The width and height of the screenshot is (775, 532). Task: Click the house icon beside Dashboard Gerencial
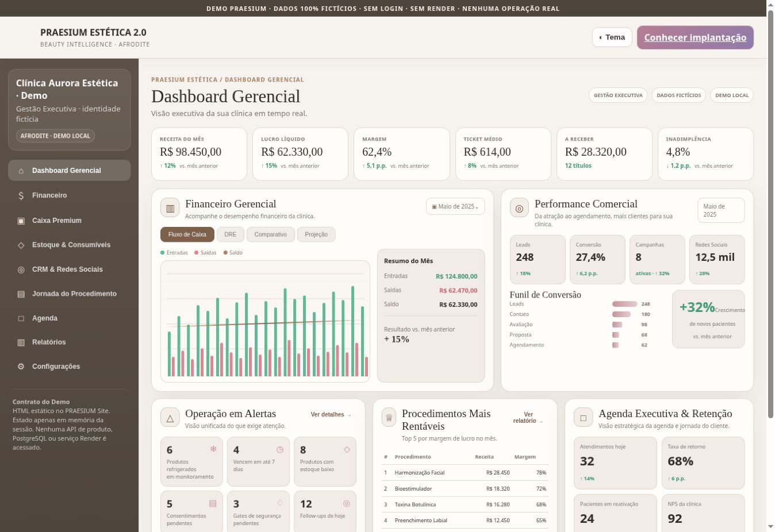(21, 171)
